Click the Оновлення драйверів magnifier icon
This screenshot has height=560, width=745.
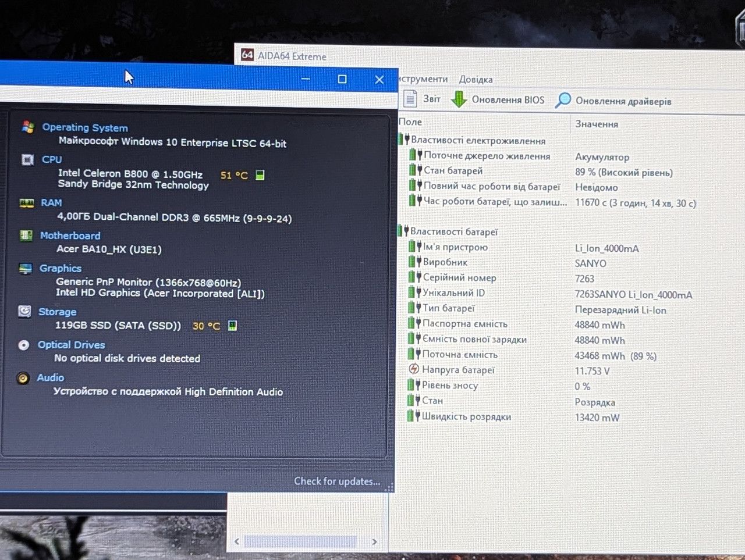(563, 100)
